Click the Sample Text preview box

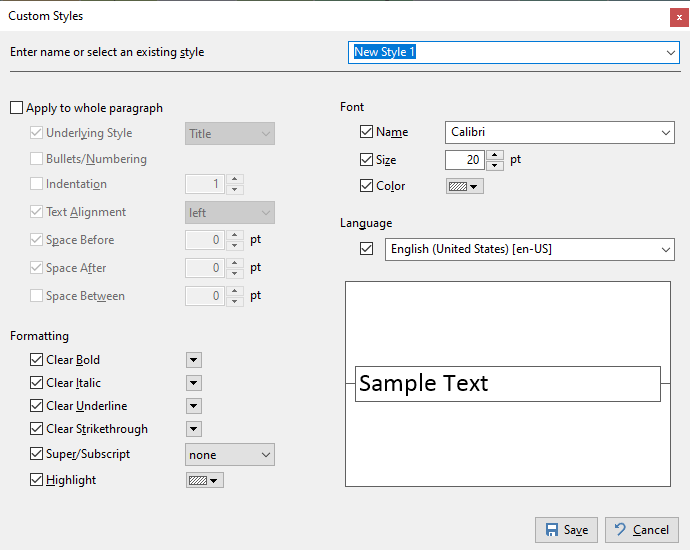point(507,384)
